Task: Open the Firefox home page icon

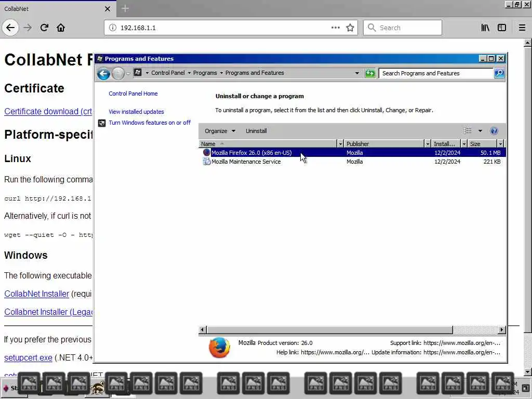Action: pos(61,28)
